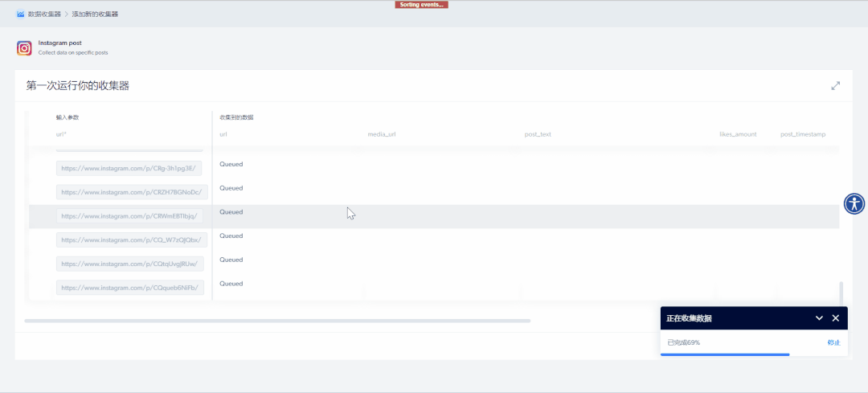Image resolution: width=868 pixels, height=393 pixels.
Task: Click the horizontal scrollbar below the table
Action: tap(277, 321)
